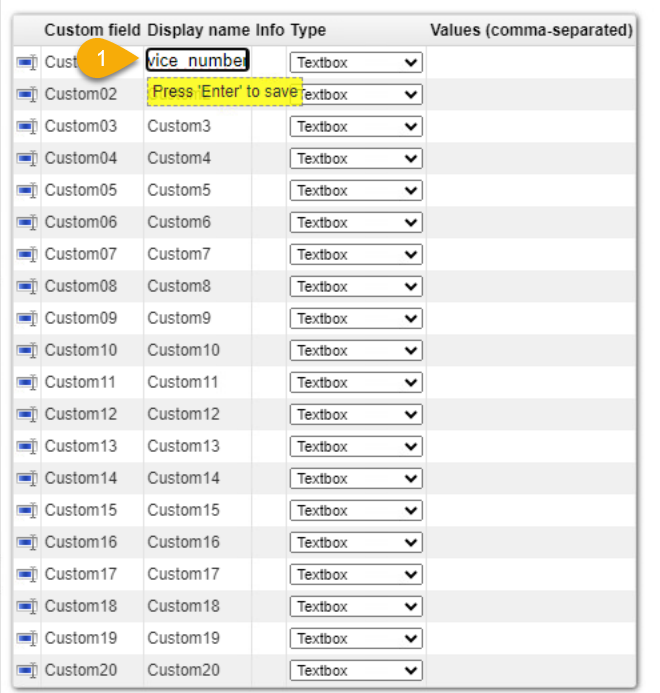Click the field icon beside Custom20
660x693 pixels.
pyautogui.click(x=27, y=670)
